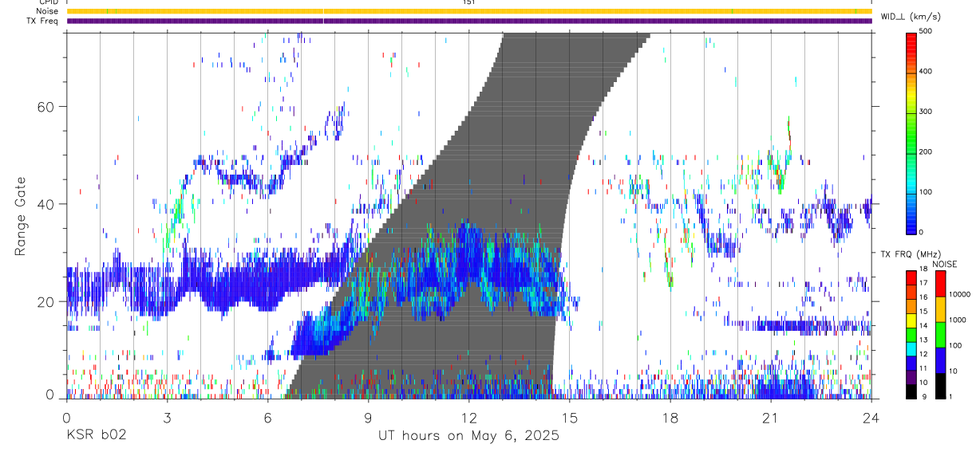Click the 'NOISE' legend title
The width and height of the screenshot is (980, 452).
click(944, 264)
